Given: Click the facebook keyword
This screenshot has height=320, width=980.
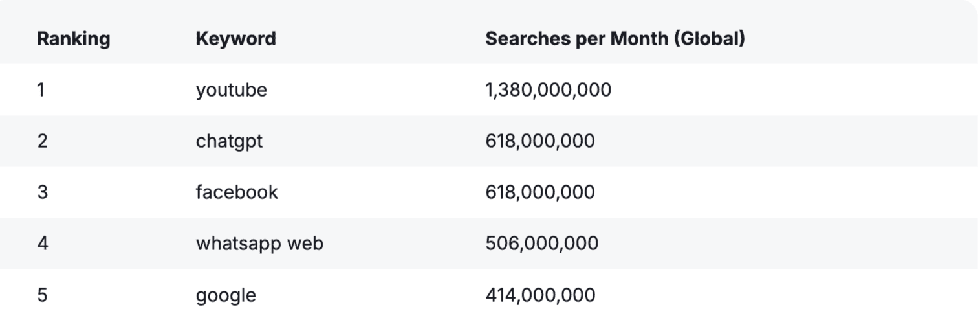Looking at the screenshot, I should [237, 192].
